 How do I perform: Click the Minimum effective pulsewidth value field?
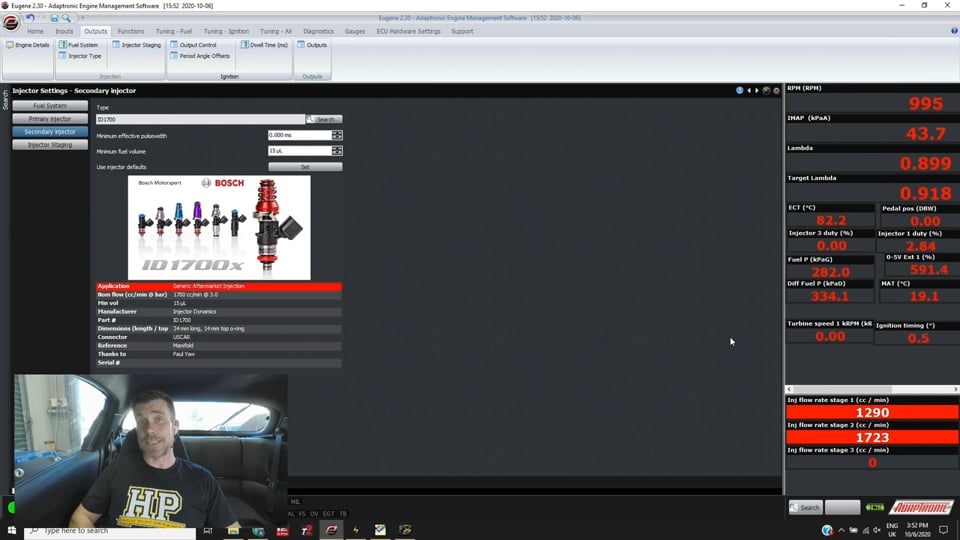(x=299, y=135)
